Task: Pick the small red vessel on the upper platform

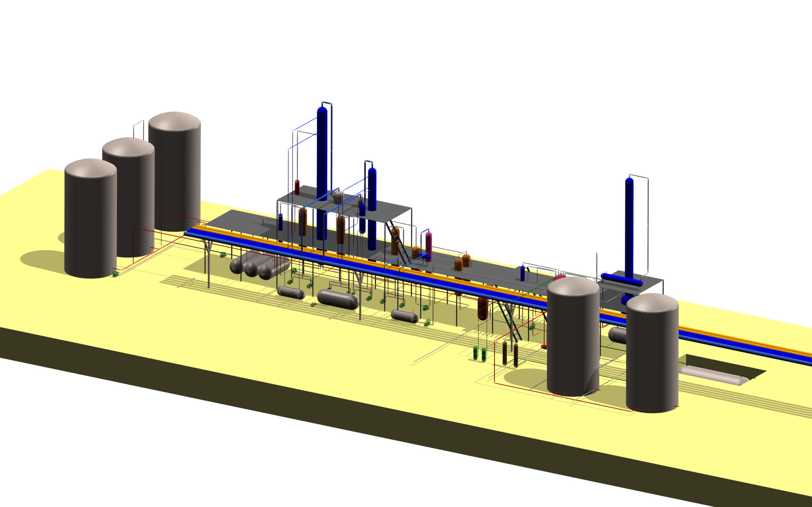Action: coord(297,187)
